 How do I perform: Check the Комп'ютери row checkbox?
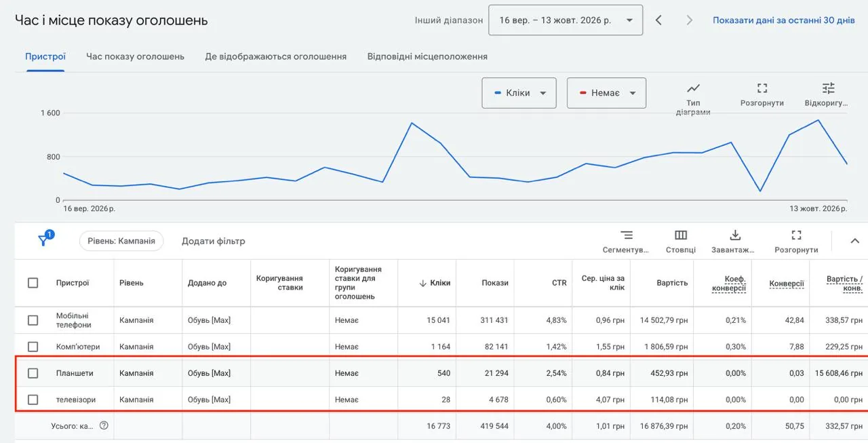[33, 347]
